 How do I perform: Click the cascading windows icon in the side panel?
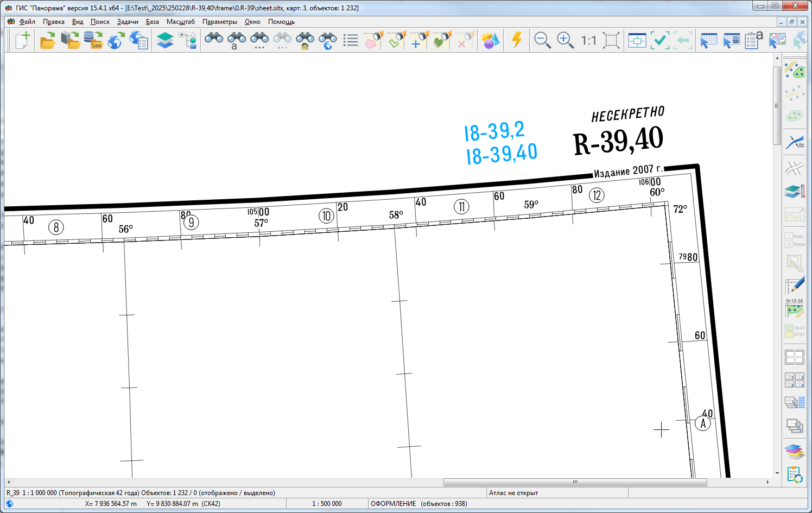tap(795, 426)
